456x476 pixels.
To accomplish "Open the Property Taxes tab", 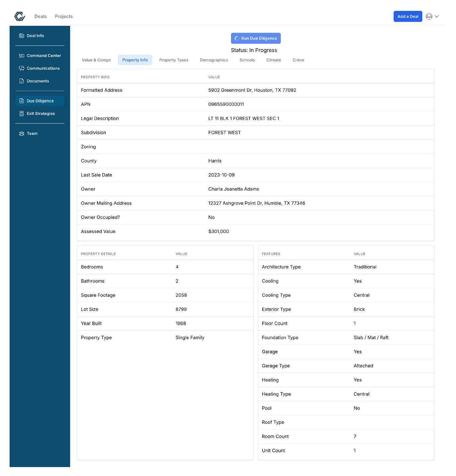I will (x=174, y=60).
